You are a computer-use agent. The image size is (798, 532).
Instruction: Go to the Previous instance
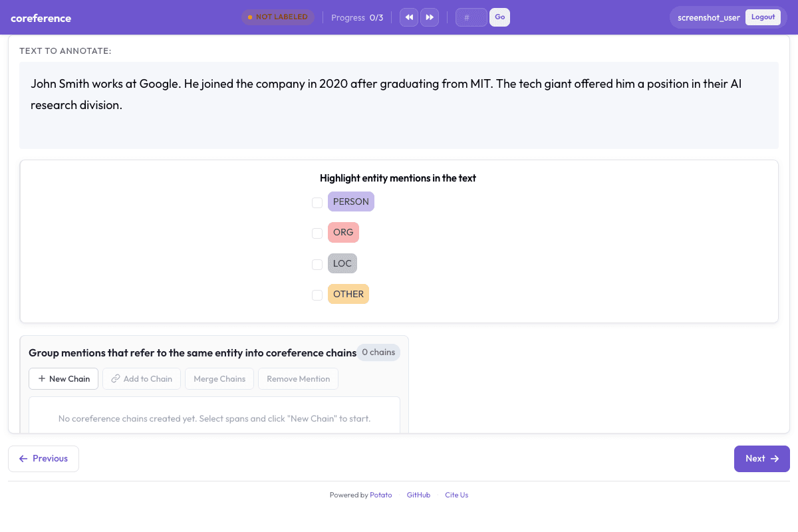pos(43,459)
